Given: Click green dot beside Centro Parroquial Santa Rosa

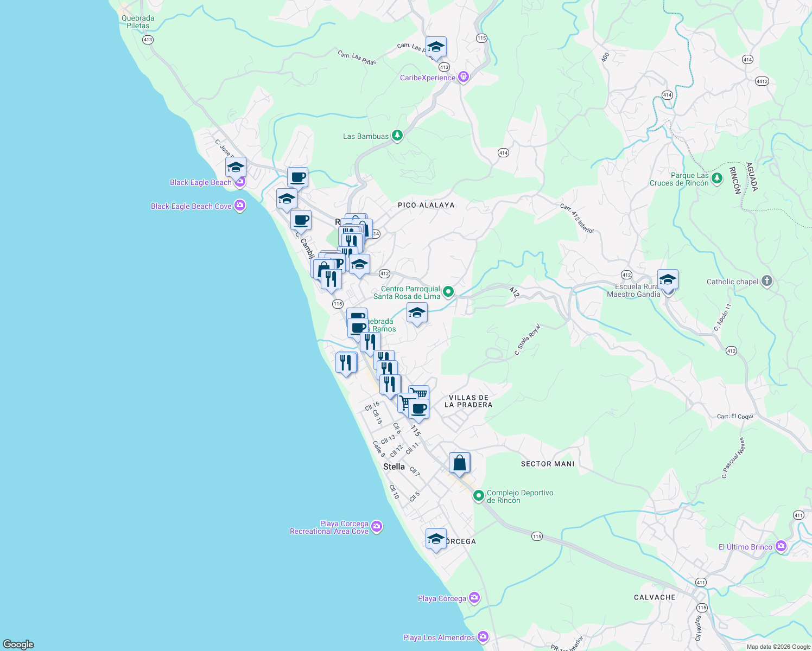Looking at the screenshot, I should [447, 291].
